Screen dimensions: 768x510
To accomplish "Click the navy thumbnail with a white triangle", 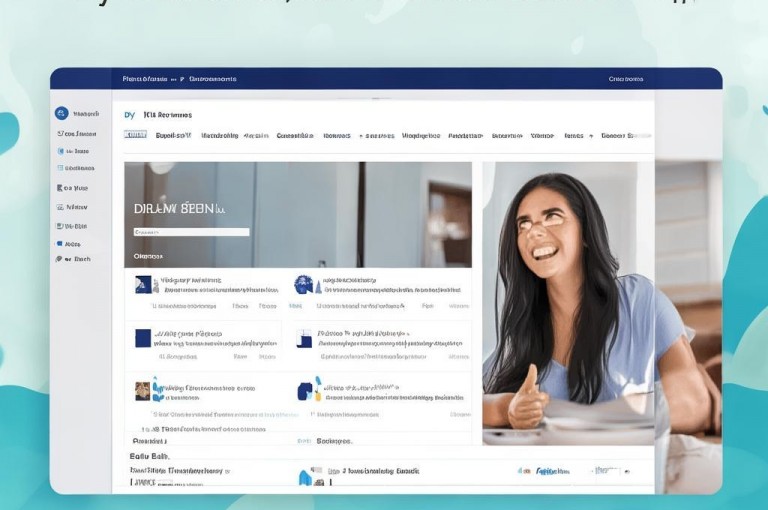I will pyautogui.click(x=143, y=285).
